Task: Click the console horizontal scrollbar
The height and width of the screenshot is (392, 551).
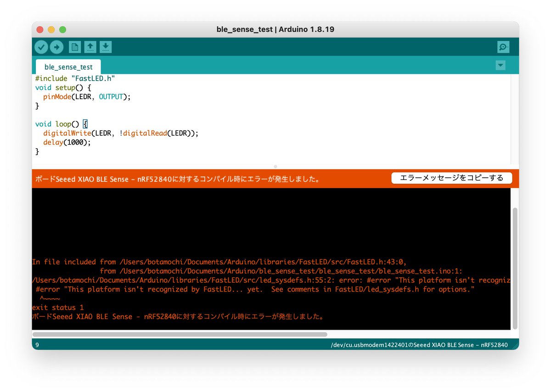Action: click(180, 334)
